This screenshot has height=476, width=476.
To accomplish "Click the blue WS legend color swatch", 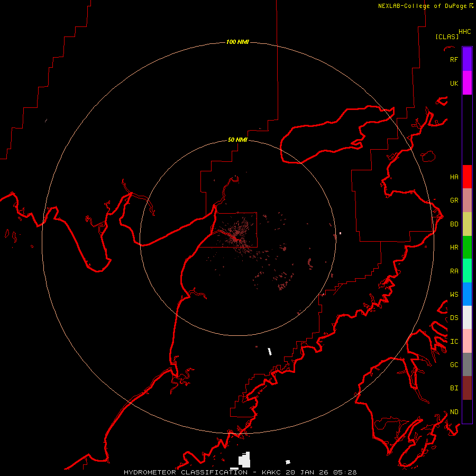I will click(x=467, y=294).
